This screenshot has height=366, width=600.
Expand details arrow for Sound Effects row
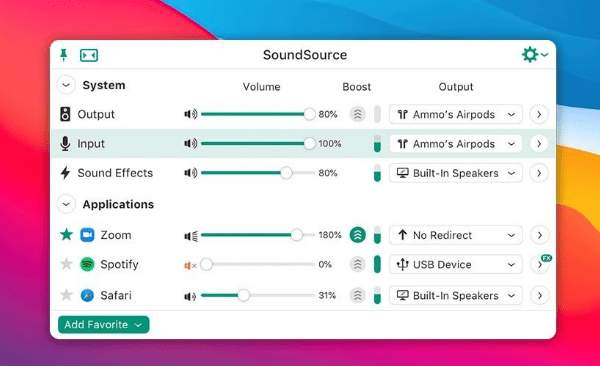(x=539, y=173)
